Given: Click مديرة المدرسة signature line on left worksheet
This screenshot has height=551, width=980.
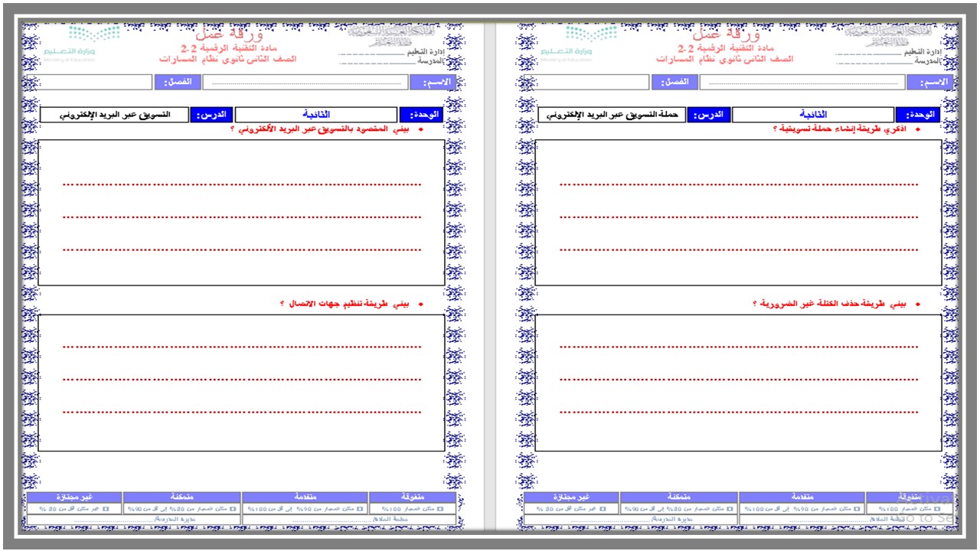Looking at the screenshot, I should tap(133, 520).
